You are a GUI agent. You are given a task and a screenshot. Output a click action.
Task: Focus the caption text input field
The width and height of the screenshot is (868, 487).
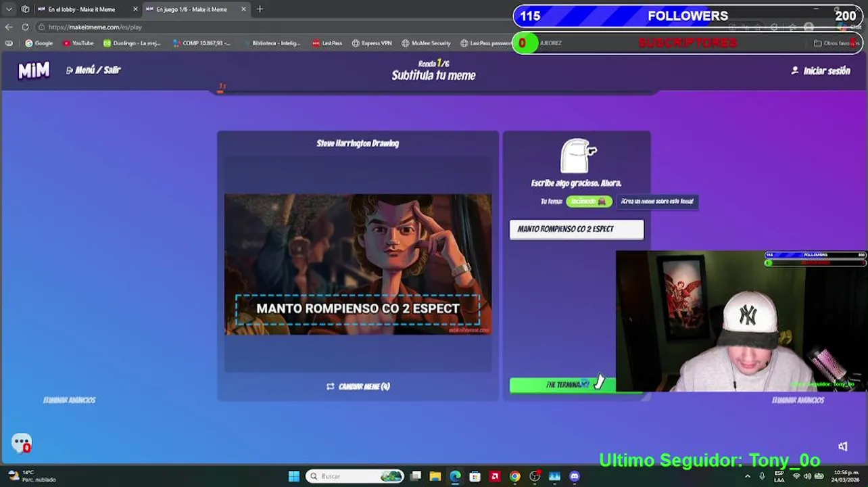577,229
